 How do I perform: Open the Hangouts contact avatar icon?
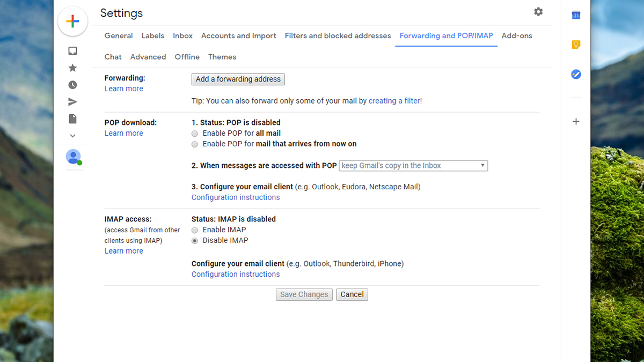[73, 157]
